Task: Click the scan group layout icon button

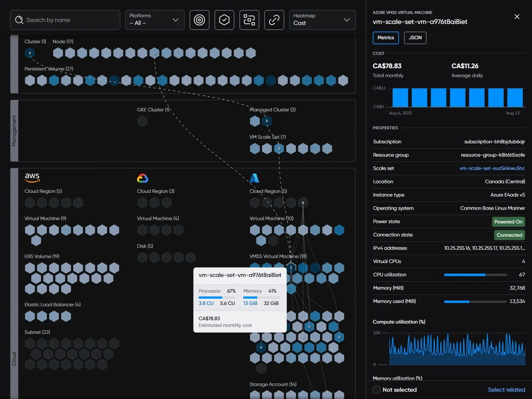Action: 249,20
